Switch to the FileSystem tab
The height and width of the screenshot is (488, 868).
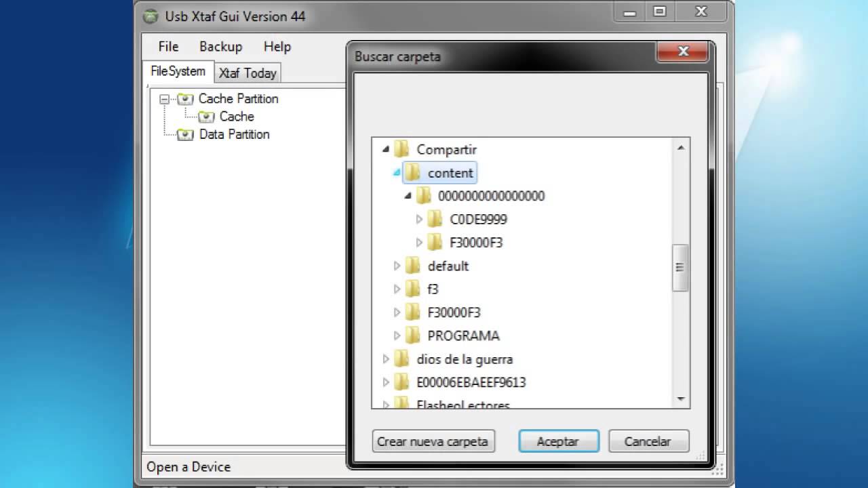[x=178, y=71]
